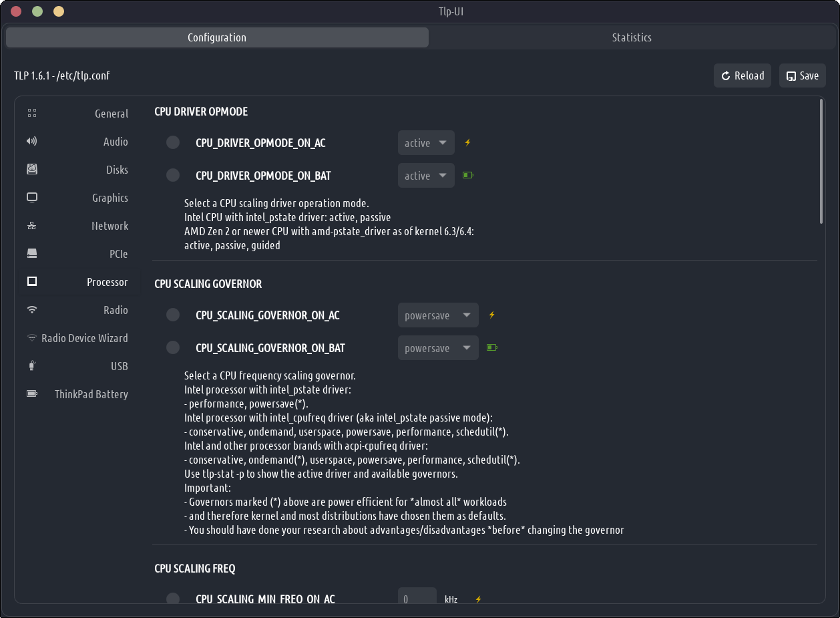Open Network section via its icon
This screenshot has height=618, width=840.
coord(32,226)
